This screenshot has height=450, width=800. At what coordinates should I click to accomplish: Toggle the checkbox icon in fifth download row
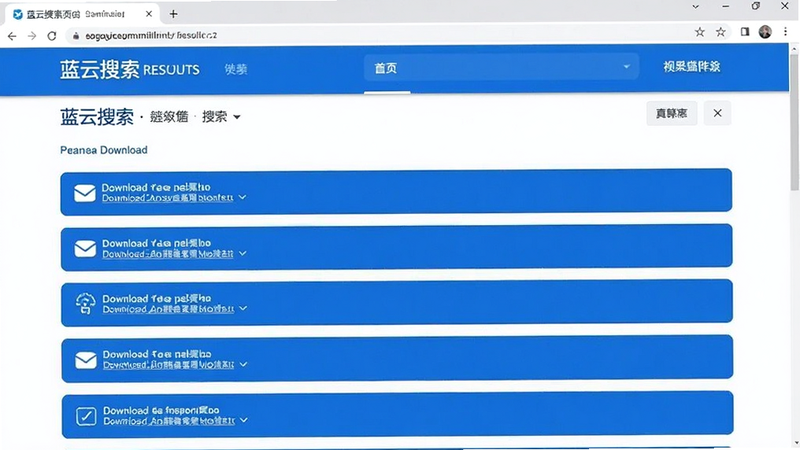click(x=86, y=416)
